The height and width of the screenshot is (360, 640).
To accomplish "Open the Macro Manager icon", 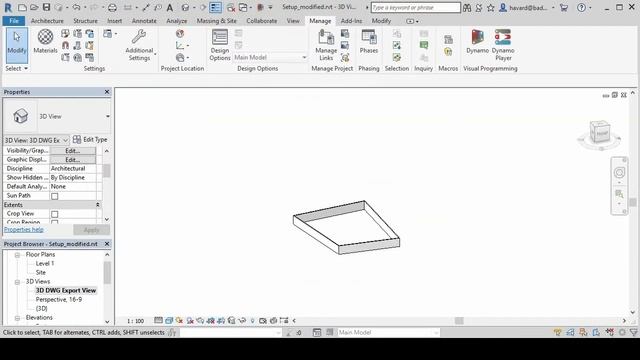I will point(448,39).
